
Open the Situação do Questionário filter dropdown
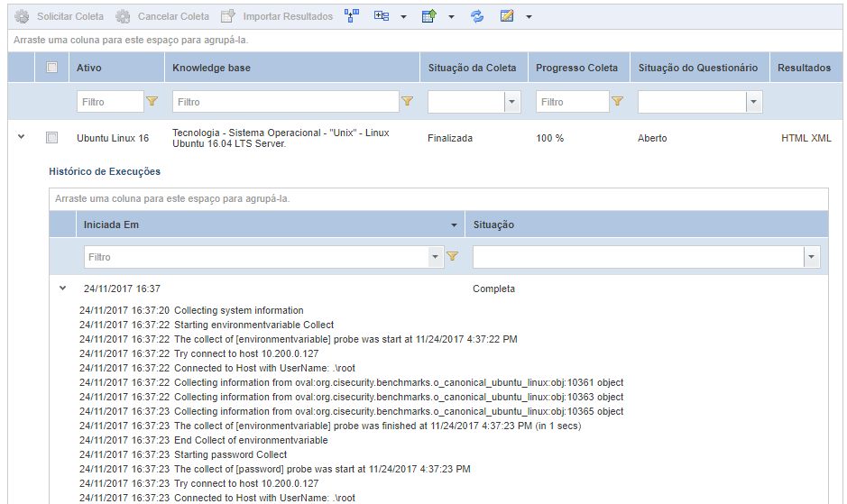753,102
